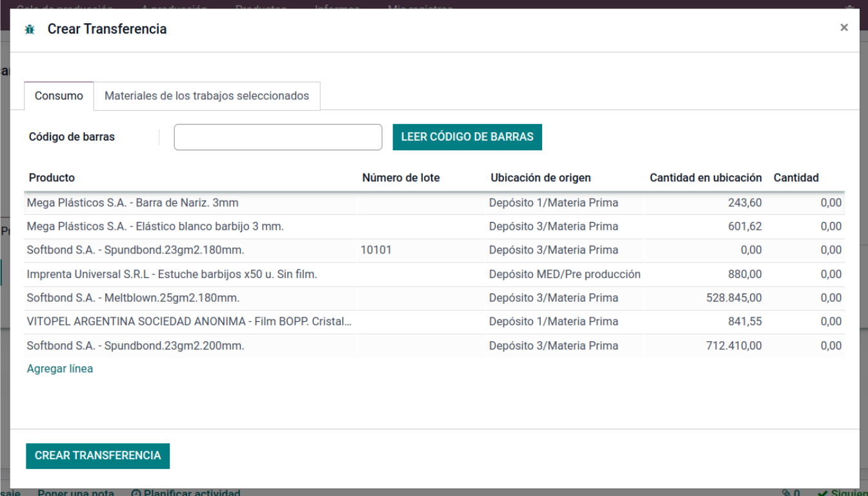Sort by Cantidad en ubicación column header
This screenshot has width=868, height=496.
(705, 178)
